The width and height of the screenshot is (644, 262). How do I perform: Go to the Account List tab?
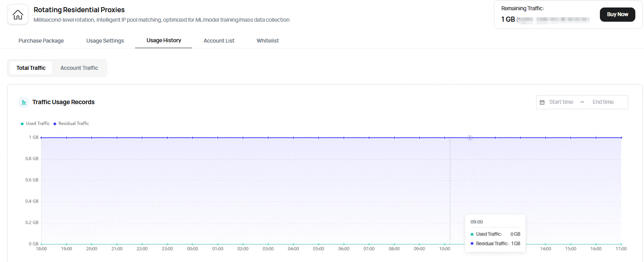coord(219,41)
